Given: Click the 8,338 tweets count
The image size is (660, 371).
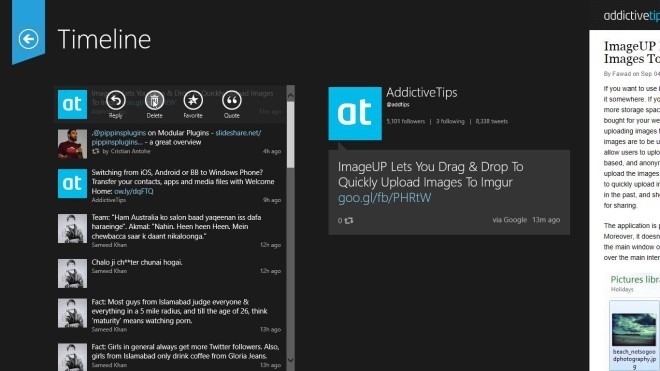Looking at the screenshot, I should [x=492, y=121].
